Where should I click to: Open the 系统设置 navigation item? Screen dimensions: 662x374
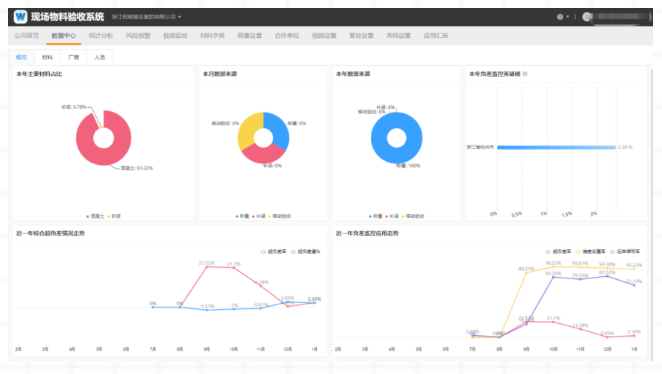click(x=399, y=35)
